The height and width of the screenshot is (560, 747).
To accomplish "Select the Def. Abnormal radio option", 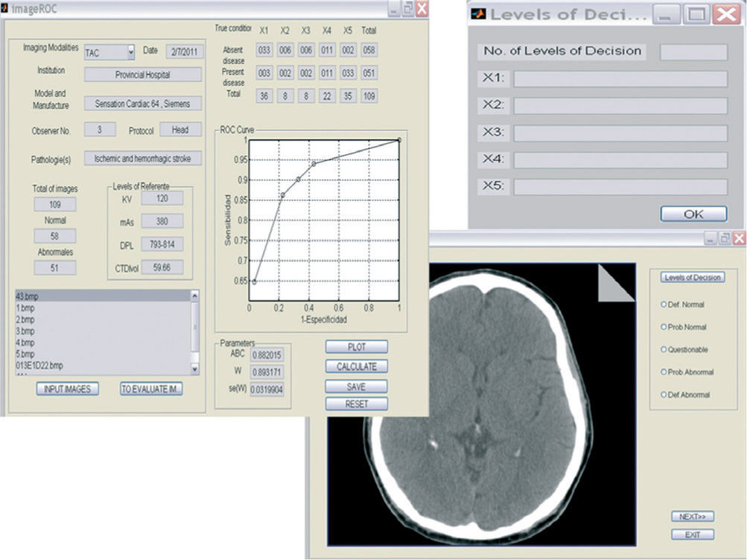I will click(664, 395).
